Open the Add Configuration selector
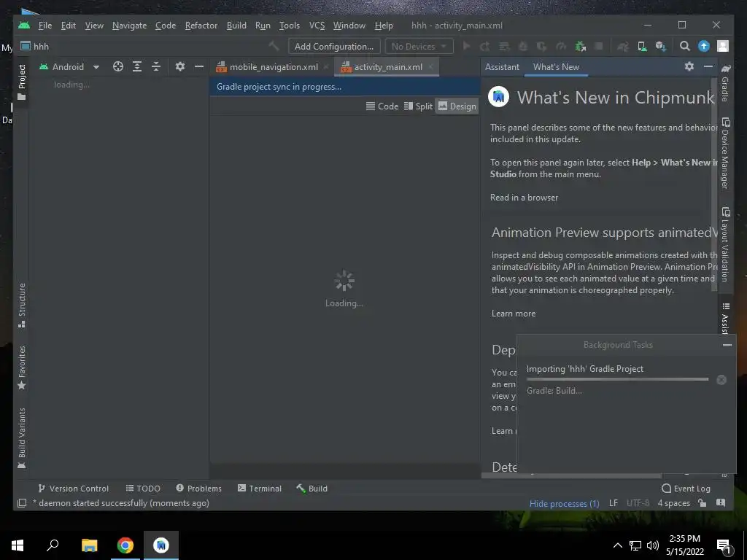Image resolution: width=747 pixels, height=560 pixels. pos(334,46)
